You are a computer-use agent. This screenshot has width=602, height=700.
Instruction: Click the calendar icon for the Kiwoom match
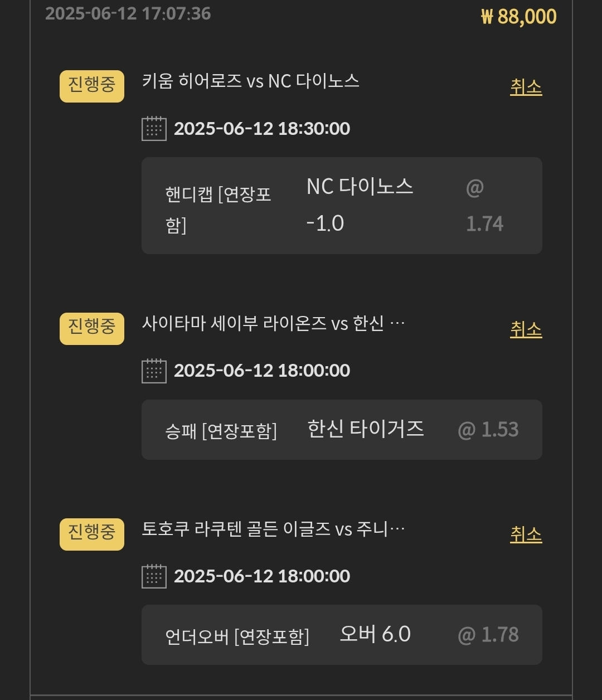(x=154, y=129)
